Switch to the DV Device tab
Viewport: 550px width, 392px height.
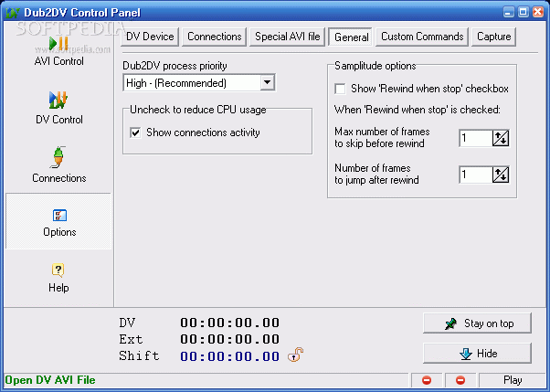pyautogui.click(x=150, y=37)
